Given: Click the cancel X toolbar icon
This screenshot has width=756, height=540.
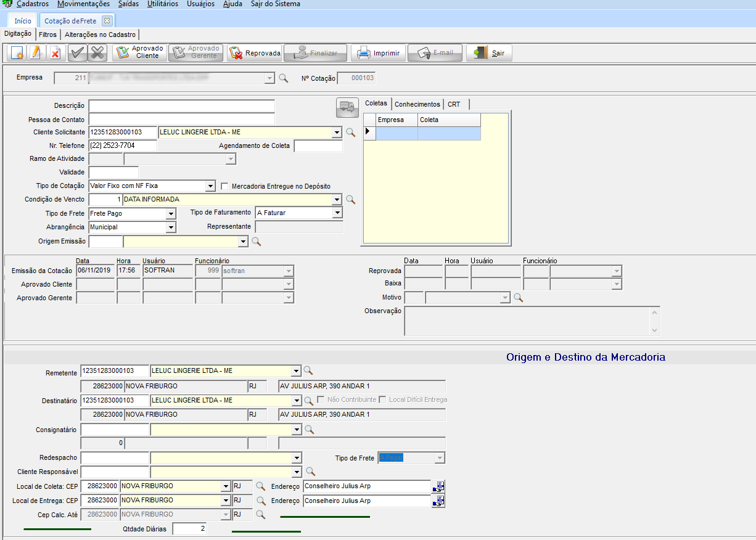Looking at the screenshot, I should (x=97, y=53).
